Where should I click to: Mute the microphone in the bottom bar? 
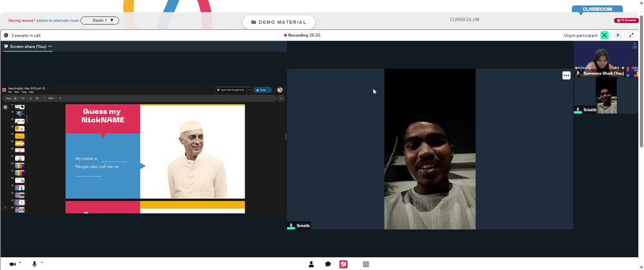(x=35, y=264)
